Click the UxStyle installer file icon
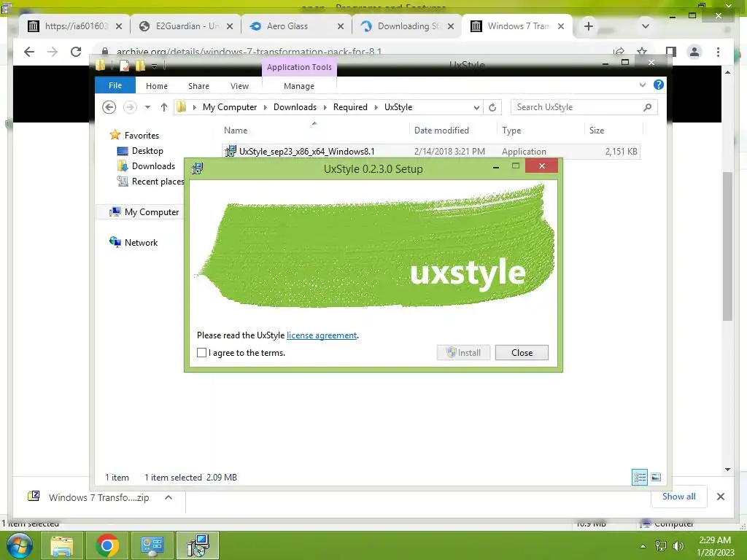Image resolution: width=747 pixels, height=560 pixels. pyautogui.click(x=231, y=152)
